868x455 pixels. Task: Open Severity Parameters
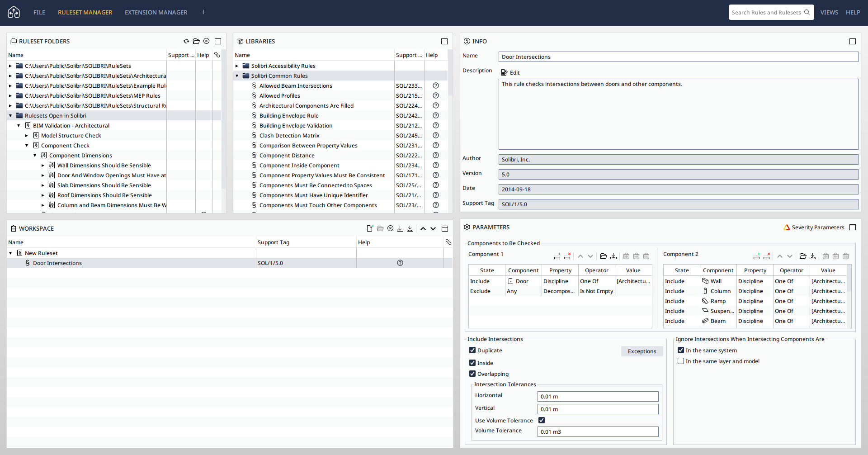[x=814, y=227]
